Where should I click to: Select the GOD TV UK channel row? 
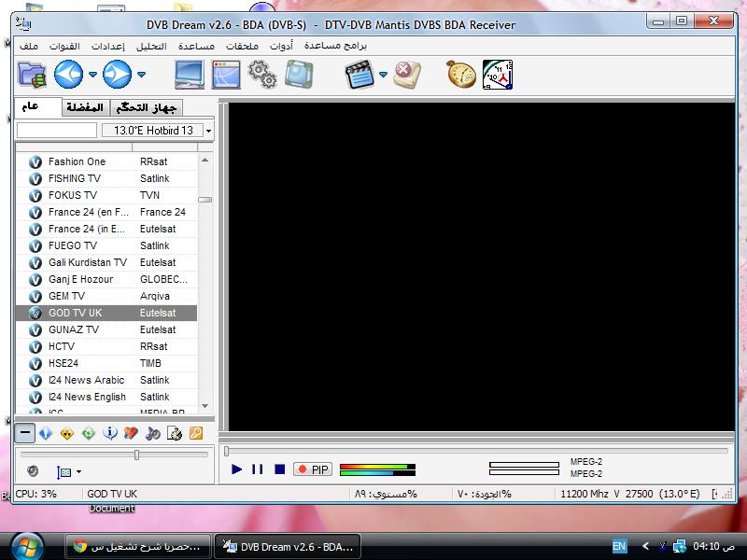click(106, 313)
